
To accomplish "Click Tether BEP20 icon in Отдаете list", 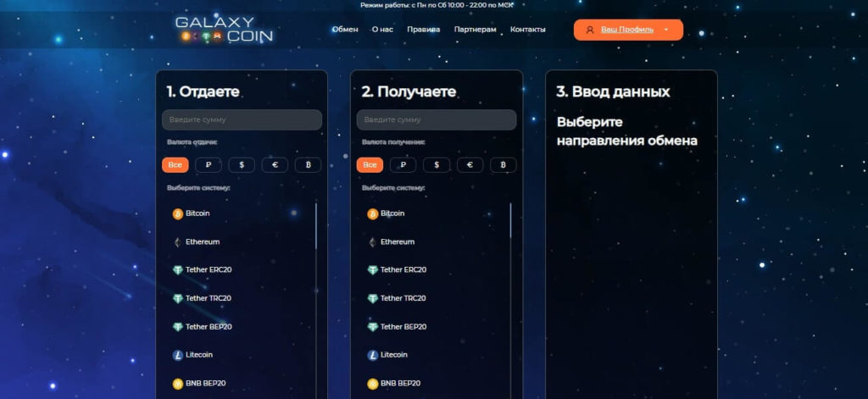I will click(178, 327).
